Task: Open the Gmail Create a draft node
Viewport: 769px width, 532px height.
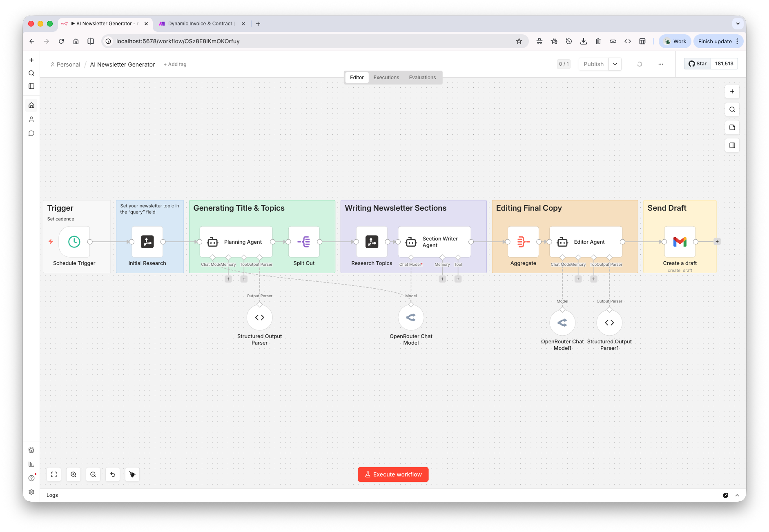Action: pyautogui.click(x=680, y=242)
